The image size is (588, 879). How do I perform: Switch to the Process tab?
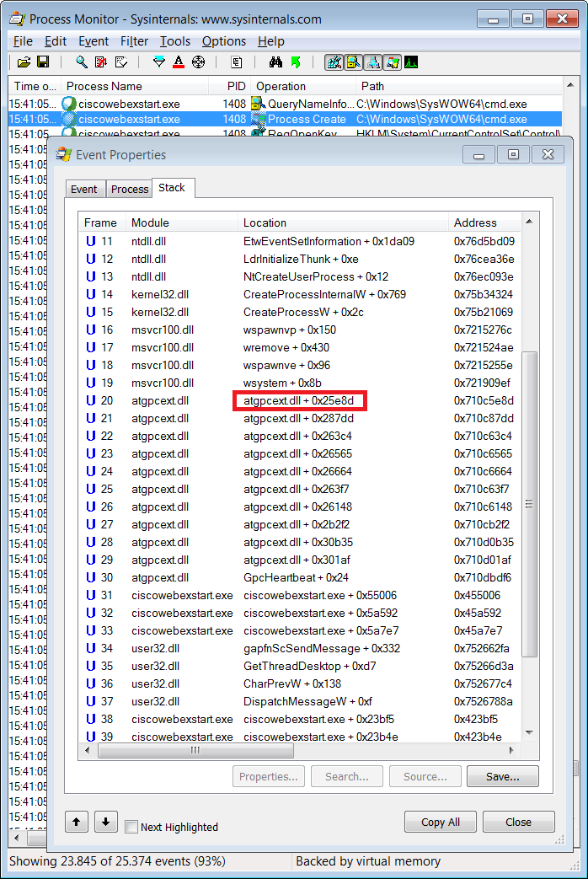point(130,190)
